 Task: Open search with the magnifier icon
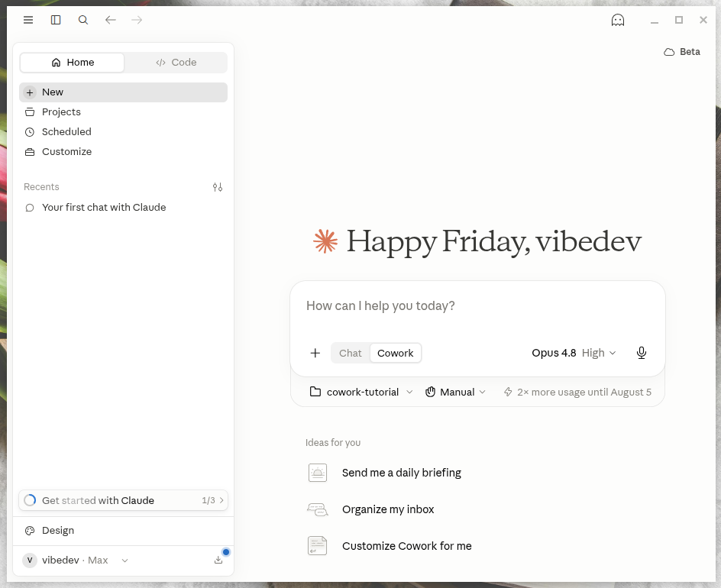click(82, 20)
